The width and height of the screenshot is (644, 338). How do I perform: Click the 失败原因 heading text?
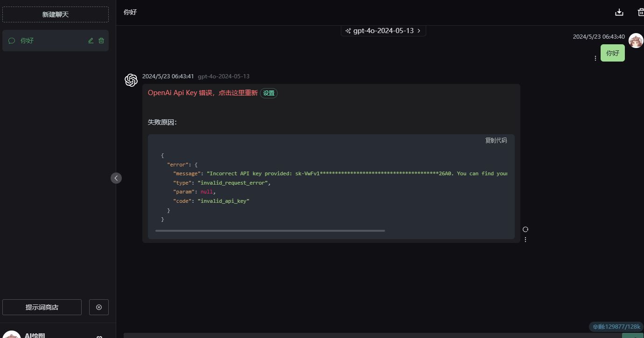(162, 122)
